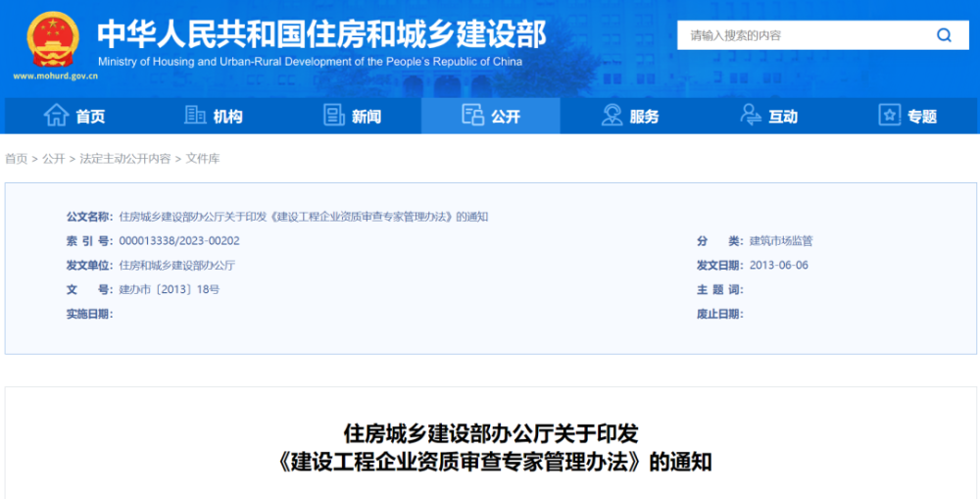Open 法定主动公开内容 breadcrumb link
Image resolution: width=980 pixels, height=499 pixels.
(x=124, y=159)
